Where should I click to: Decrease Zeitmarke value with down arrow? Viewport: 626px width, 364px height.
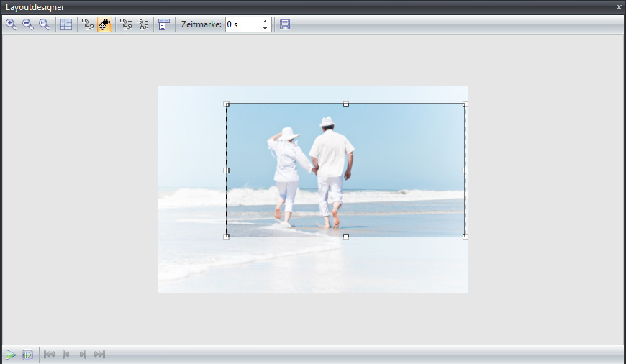point(266,29)
